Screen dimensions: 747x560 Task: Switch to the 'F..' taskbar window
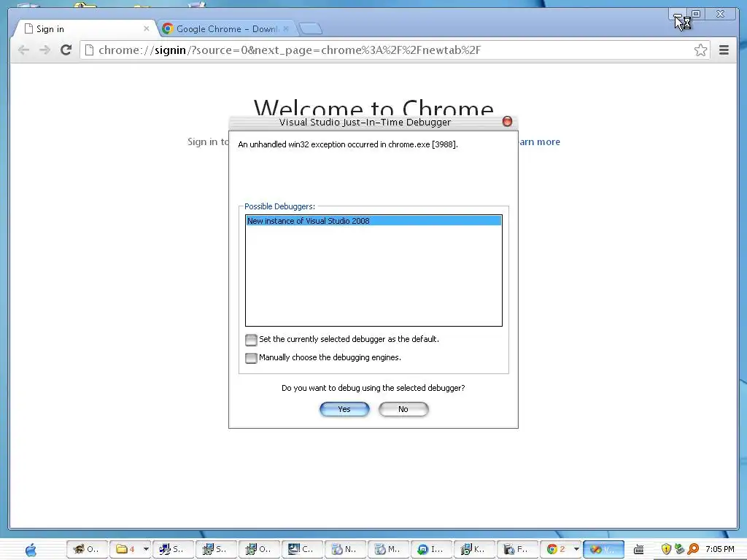(x=517, y=550)
